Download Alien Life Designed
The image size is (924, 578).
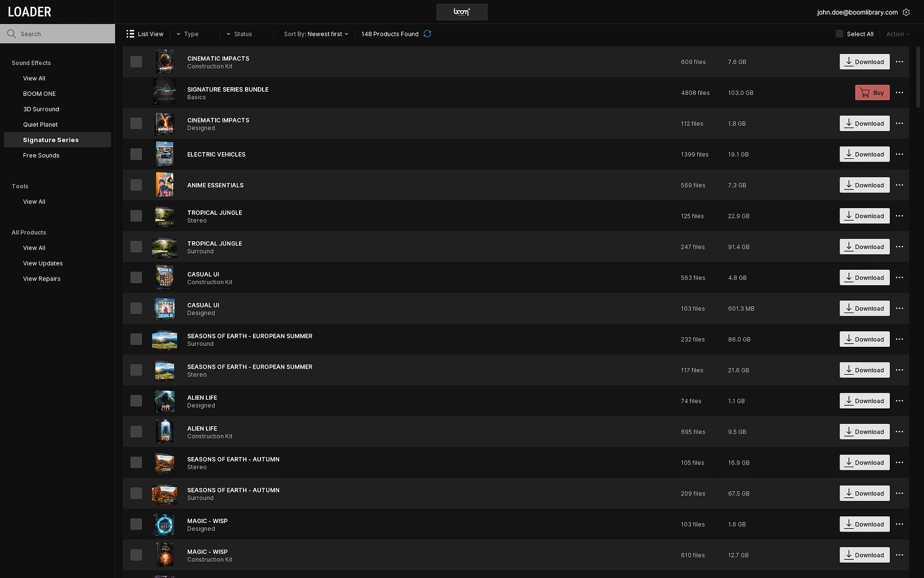(x=864, y=401)
